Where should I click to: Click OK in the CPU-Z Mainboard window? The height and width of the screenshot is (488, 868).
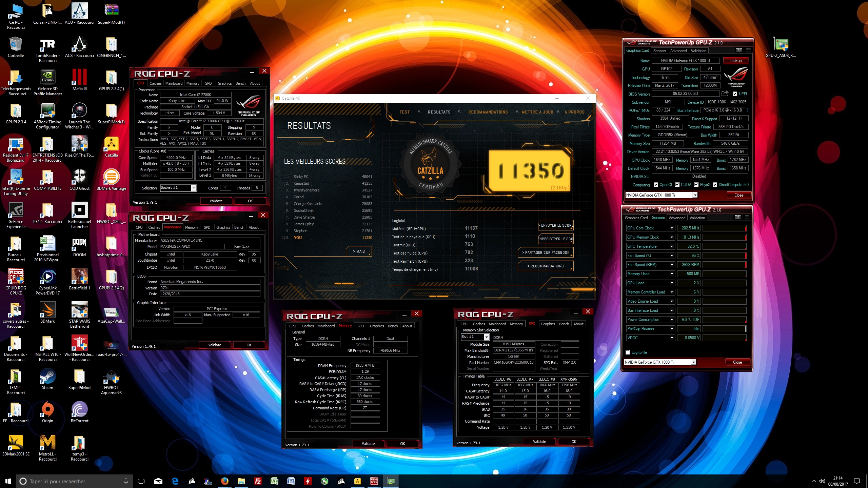(249, 345)
